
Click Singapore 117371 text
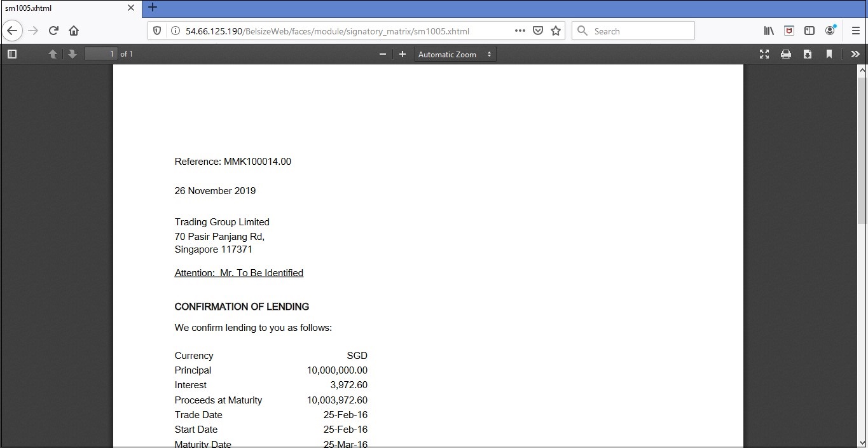(x=213, y=249)
